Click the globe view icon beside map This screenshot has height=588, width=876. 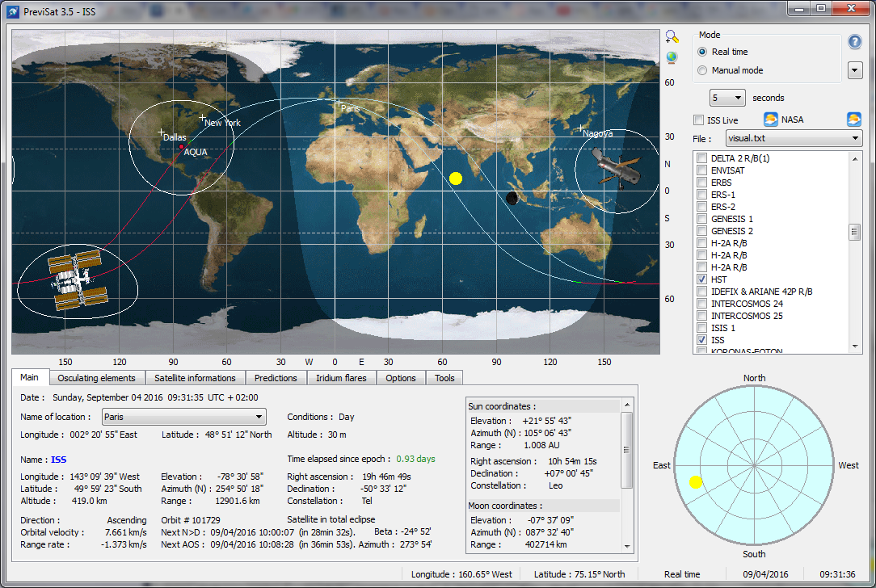pos(672,57)
